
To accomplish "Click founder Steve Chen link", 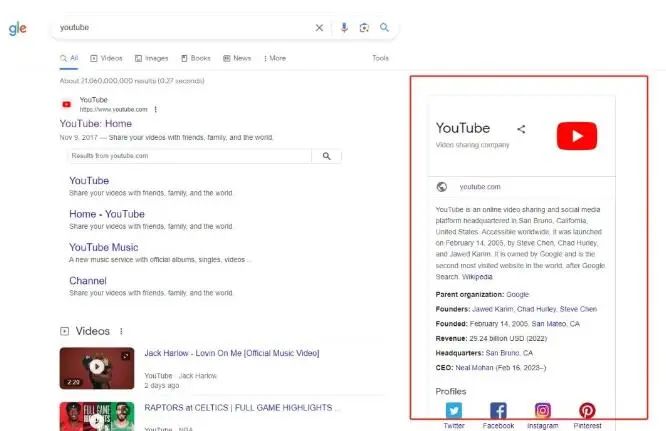I will (x=578, y=309).
